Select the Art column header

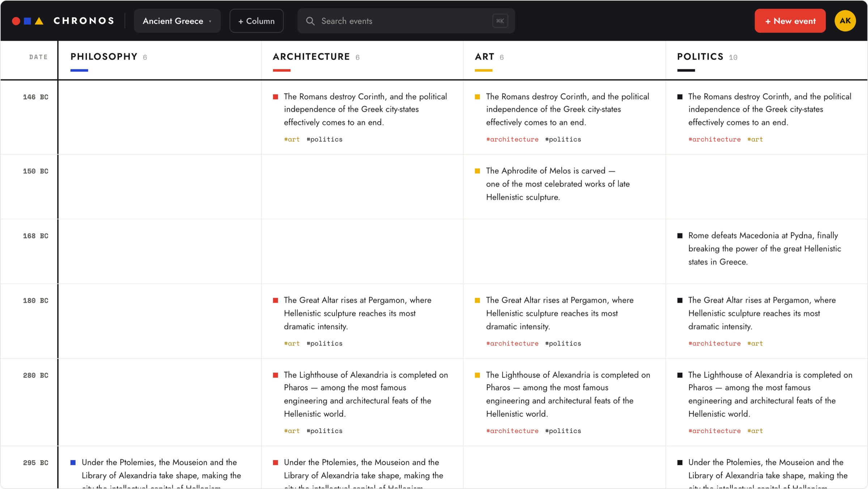coord(485,57)
